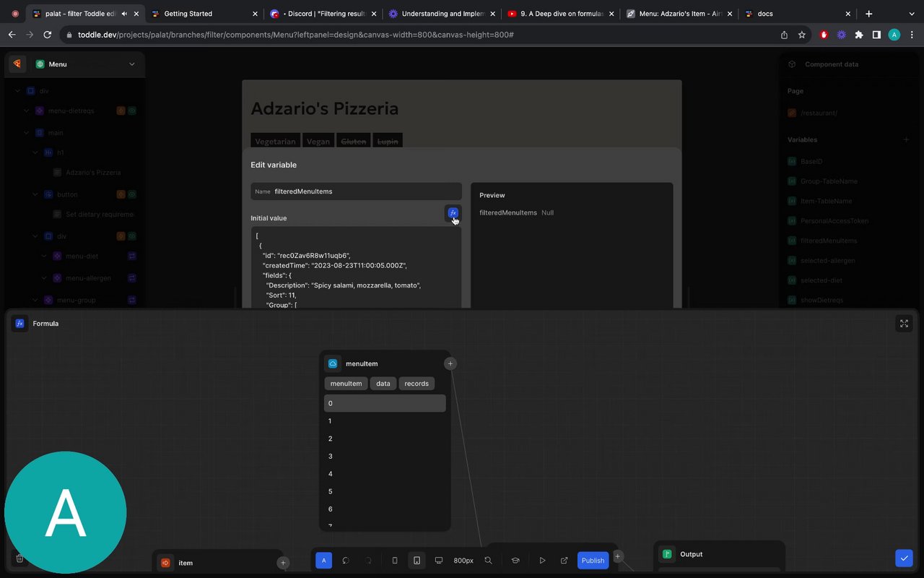Click the Publish button
The image size is (924, 578).
click(593, 560)
